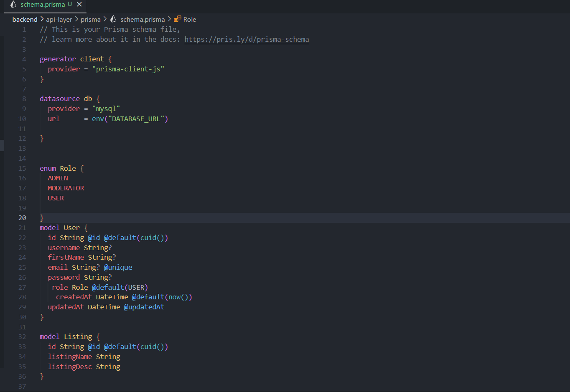Image resolution: width=570 pixels, height=392 pixels.
Task: Click the "mysql" provider string
Action: click(x=106, y=109)
